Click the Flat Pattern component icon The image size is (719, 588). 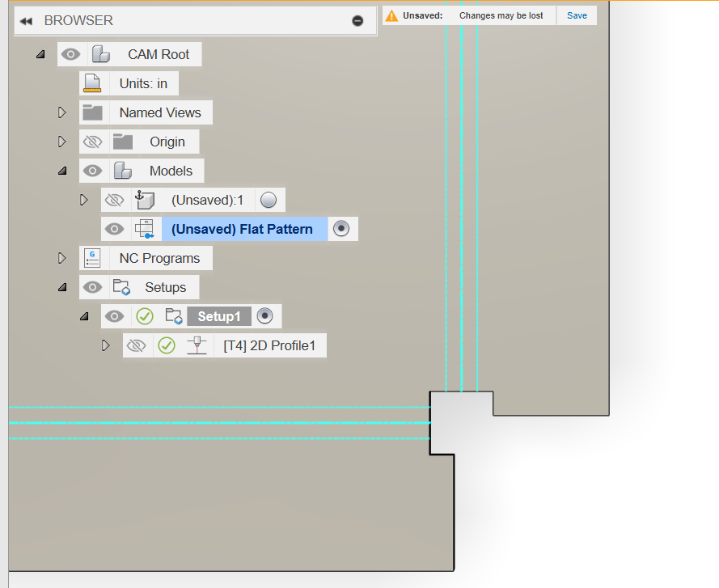pos(144,229)
